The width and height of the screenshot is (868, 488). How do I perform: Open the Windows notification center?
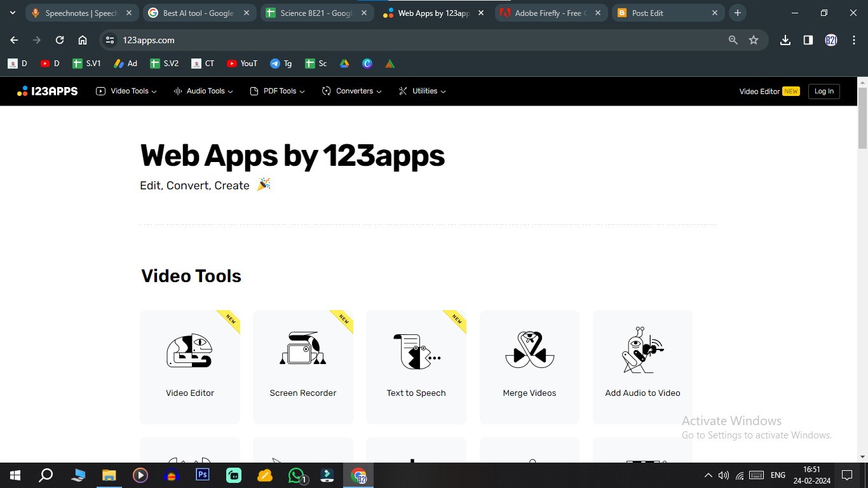coord(846,475)
